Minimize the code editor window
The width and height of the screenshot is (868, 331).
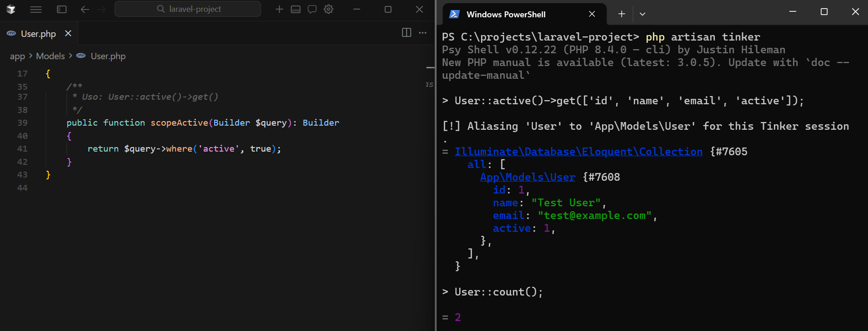[x=356, y=9]
